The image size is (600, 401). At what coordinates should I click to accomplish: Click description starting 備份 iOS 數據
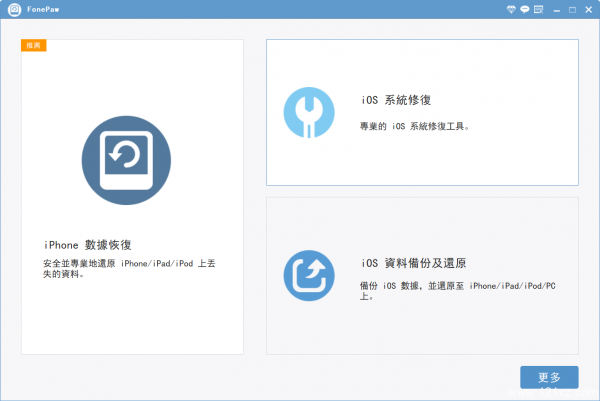point(457,291)
